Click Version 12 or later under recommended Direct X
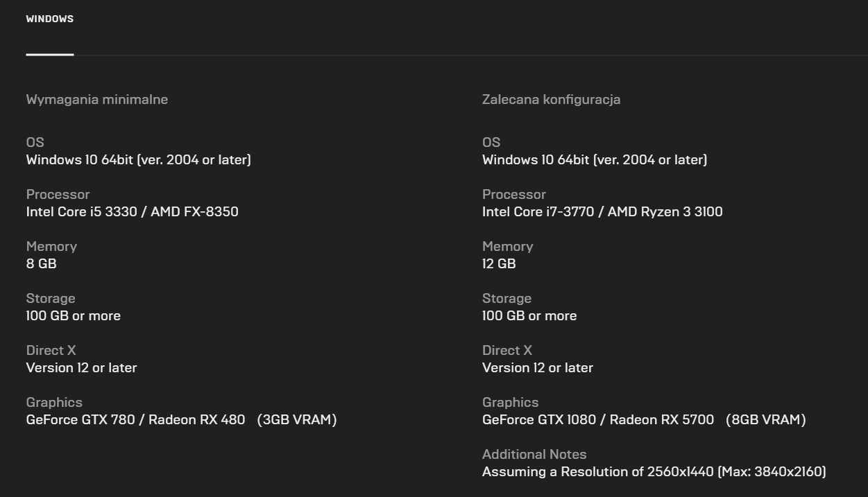The image size is (868, 497). [x=538, y=367]
